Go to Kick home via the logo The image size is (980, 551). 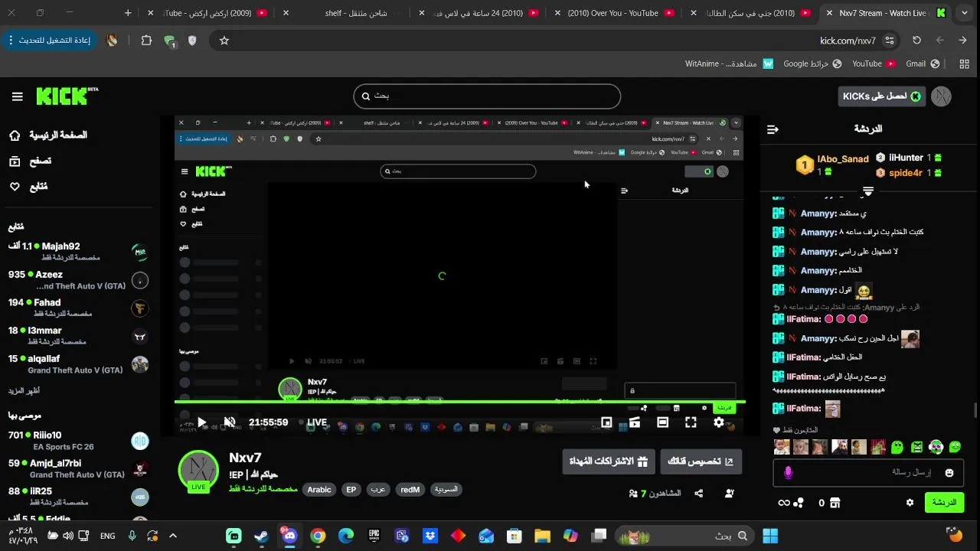tap(67, 96)
